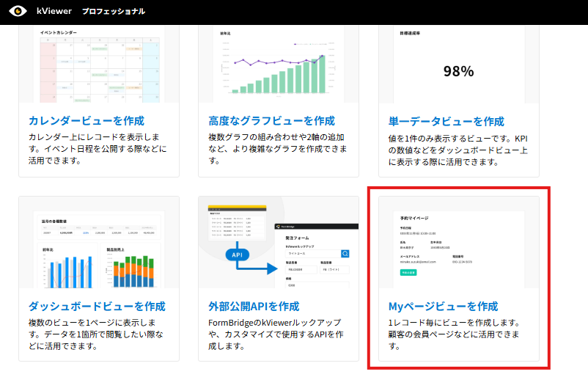Open the ダッシュボードビューを作成 title link
Image resolution: width=588 pixels, height=377 pixels.
click(97, 306)
